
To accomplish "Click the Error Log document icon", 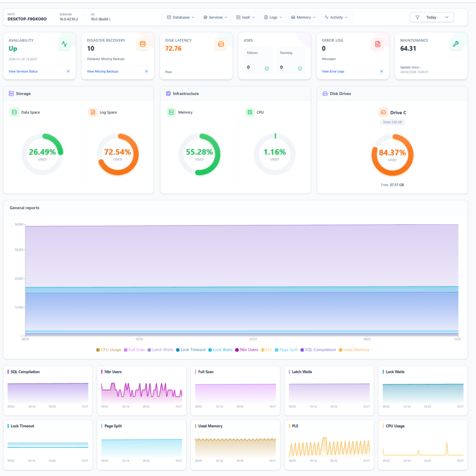I will pyautogui.click(x=377, y=44).
